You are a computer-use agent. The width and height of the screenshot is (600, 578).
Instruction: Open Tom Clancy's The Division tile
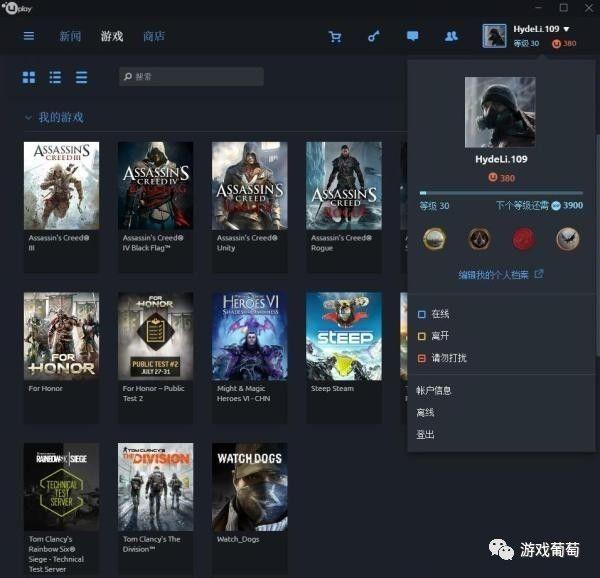click(x=155, y=508)
